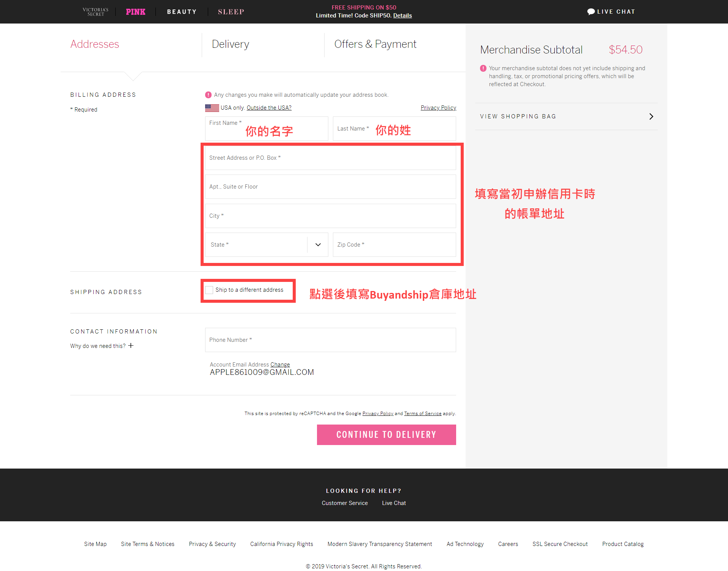728x571 pixels.
Task: Click the plus icon beside Why do we need this
Action: tap(131, 346)
